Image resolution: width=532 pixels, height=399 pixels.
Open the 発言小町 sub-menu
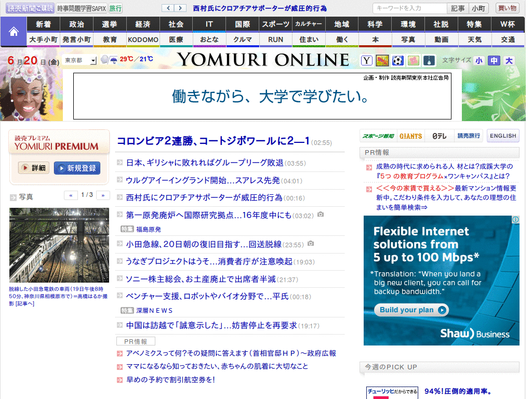(x=77, y=39)
